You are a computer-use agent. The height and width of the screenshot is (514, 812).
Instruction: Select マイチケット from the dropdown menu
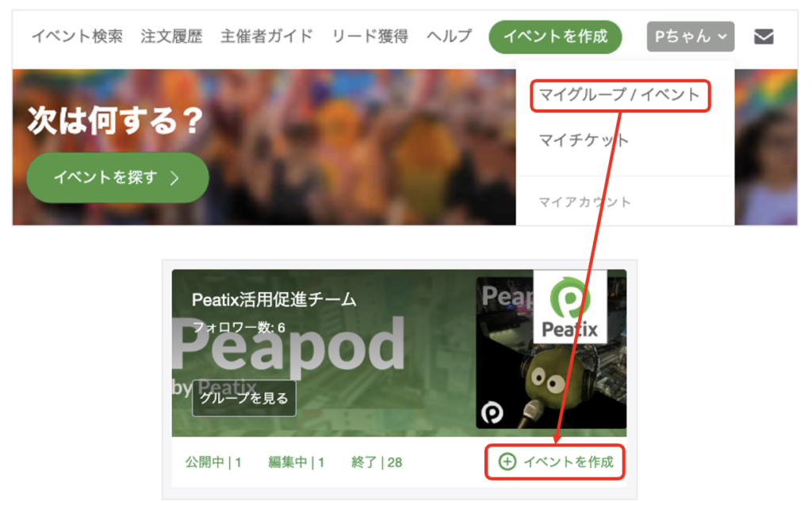tap(584, 140)
